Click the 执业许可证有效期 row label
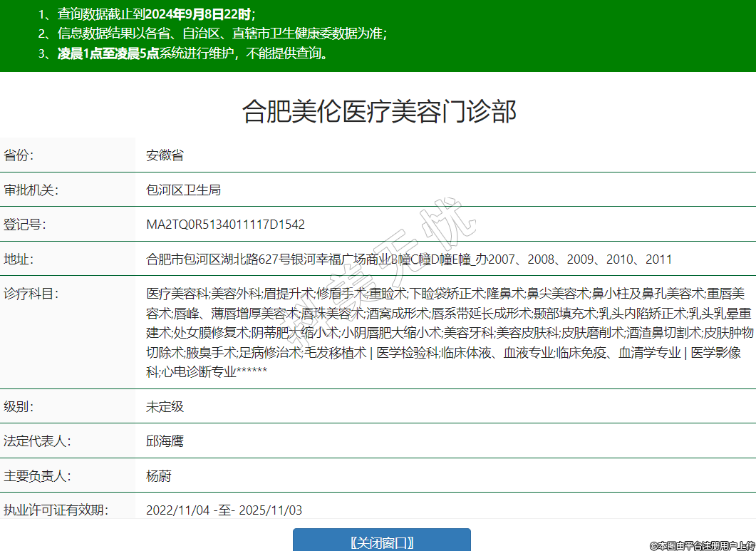This screenshot has height=551, width=756. (x=56, y=510)
